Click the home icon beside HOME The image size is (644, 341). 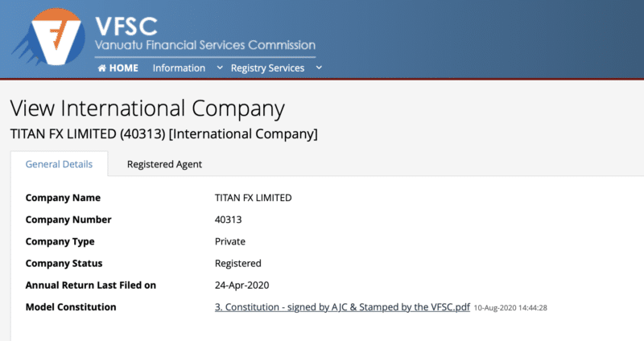(102, 68)
